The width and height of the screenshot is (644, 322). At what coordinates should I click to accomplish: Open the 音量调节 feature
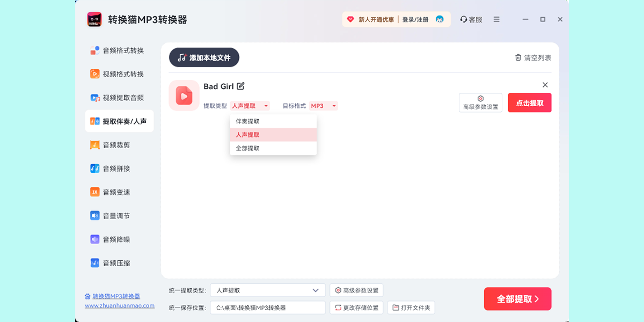[118, 215]
